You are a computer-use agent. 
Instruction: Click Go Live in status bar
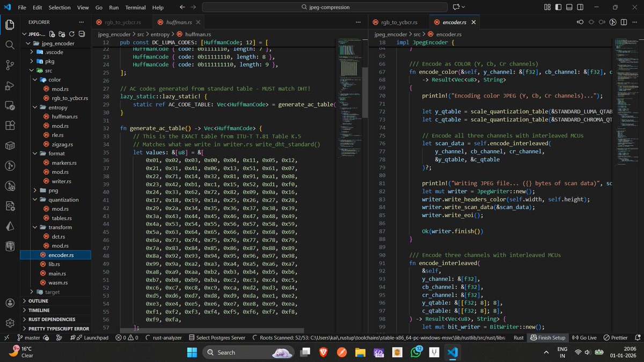pos(584,338)
